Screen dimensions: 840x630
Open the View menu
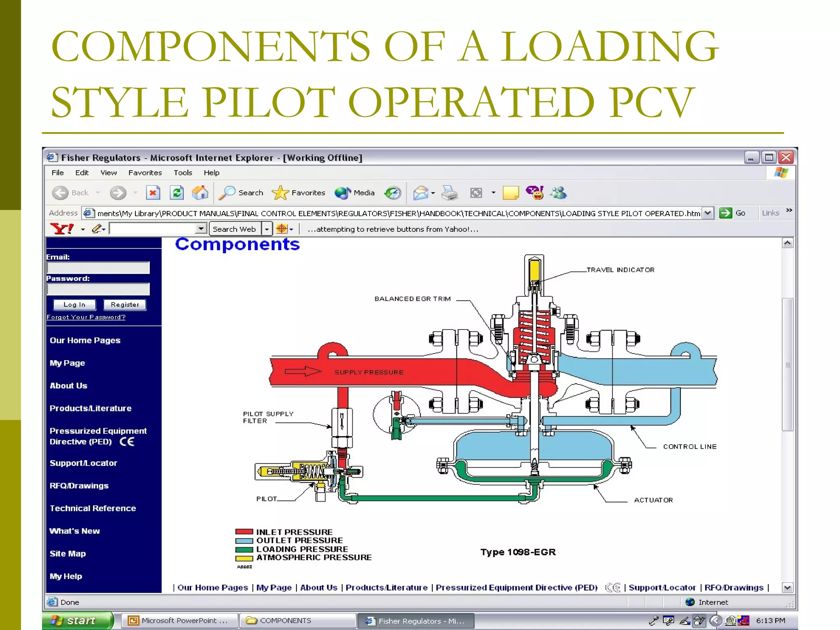[x=108, y=173]
